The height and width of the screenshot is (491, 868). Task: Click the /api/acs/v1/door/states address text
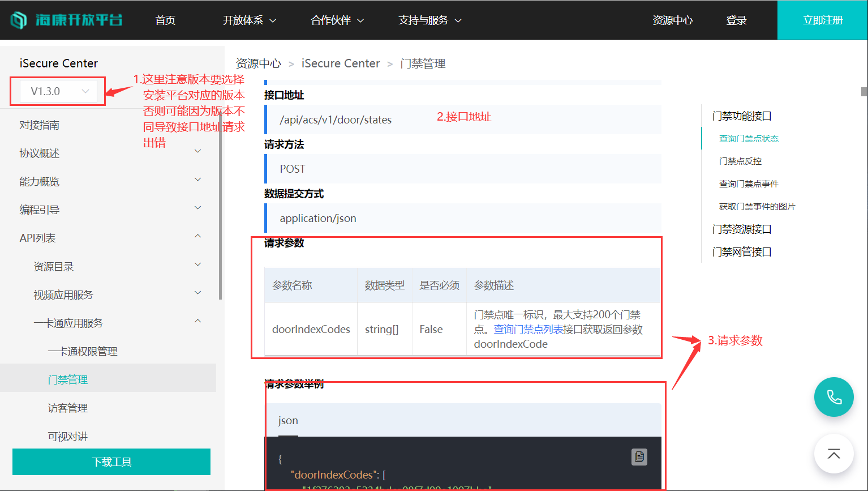point(336,119)
